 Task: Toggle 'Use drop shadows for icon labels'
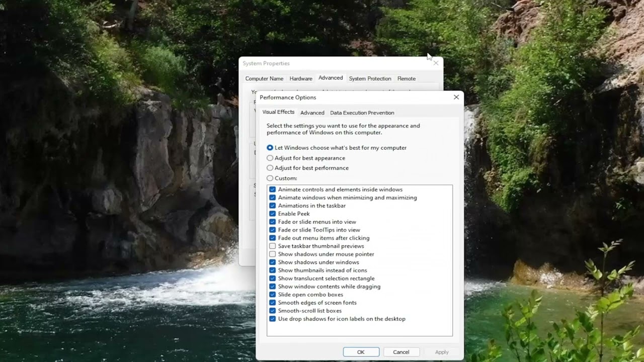coord(273,319)
